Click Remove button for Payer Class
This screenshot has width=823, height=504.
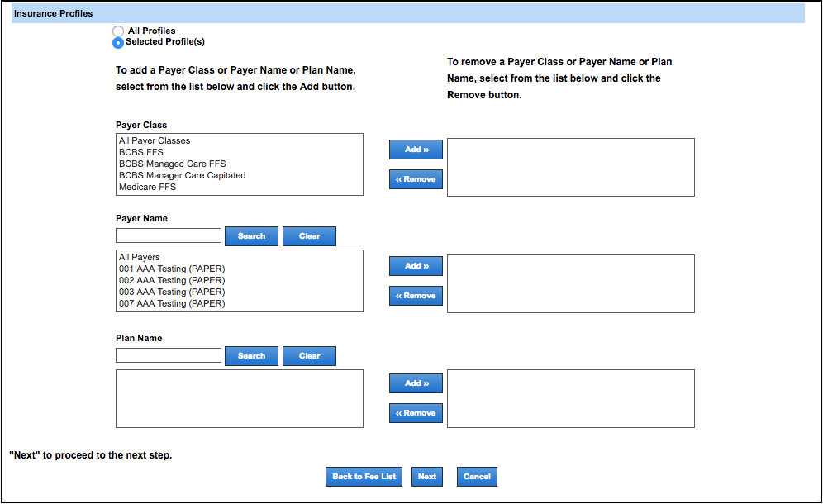click(x=416, y=179)
